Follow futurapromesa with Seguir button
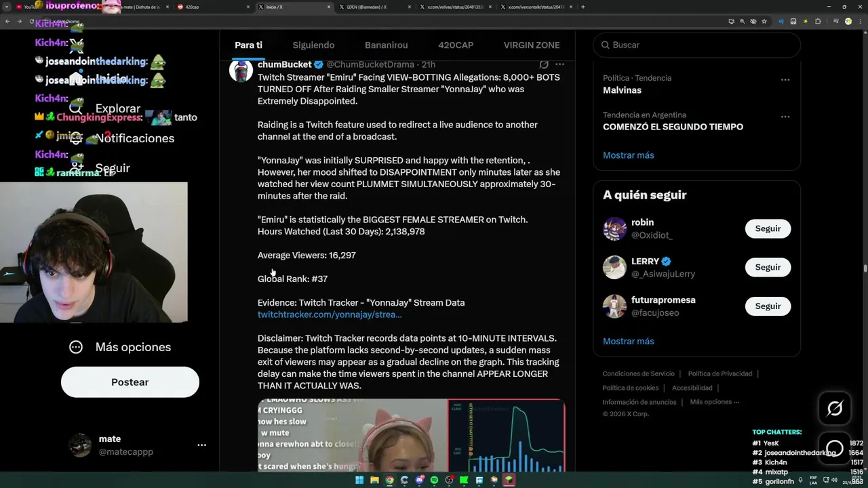Image resolution: width=868 pixels, height=488 pixels. click(768, 306)
